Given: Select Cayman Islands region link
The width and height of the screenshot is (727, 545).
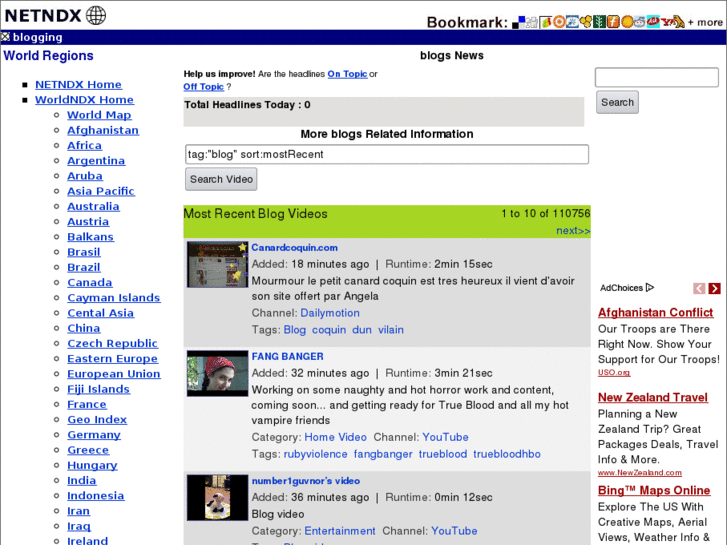Looking at the screenshot, I should point(114,298).
